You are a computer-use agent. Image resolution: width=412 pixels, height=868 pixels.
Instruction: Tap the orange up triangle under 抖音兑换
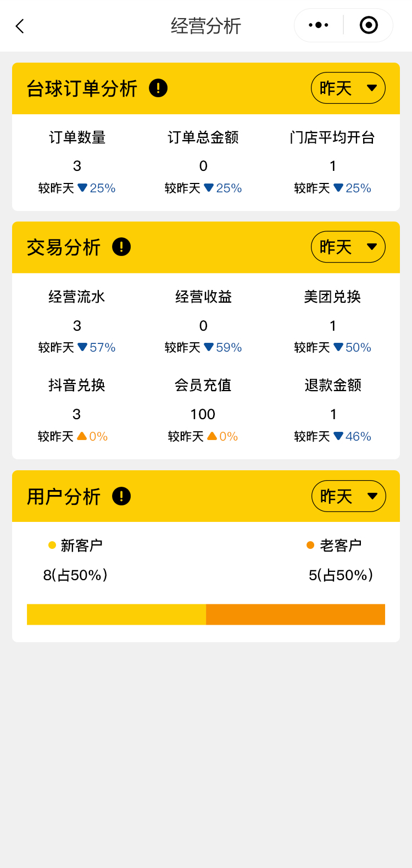[82, 436]
